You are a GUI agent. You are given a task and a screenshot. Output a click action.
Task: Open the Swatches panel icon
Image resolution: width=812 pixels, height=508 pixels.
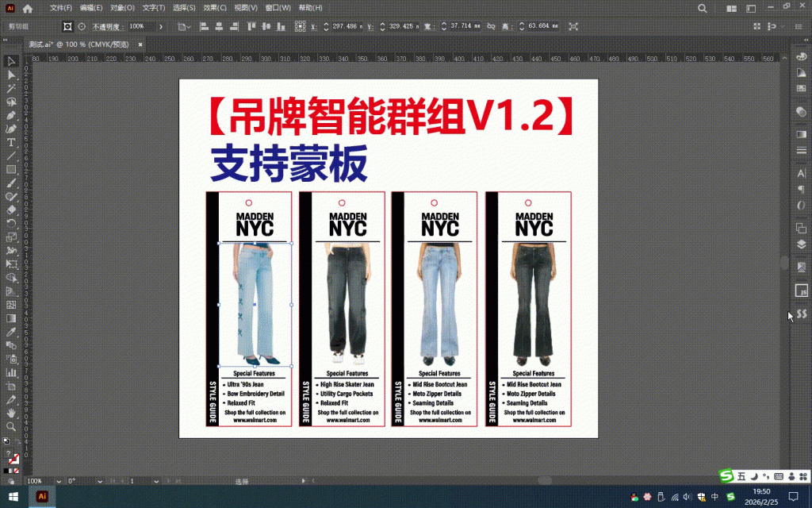click(x=801, y=88)
